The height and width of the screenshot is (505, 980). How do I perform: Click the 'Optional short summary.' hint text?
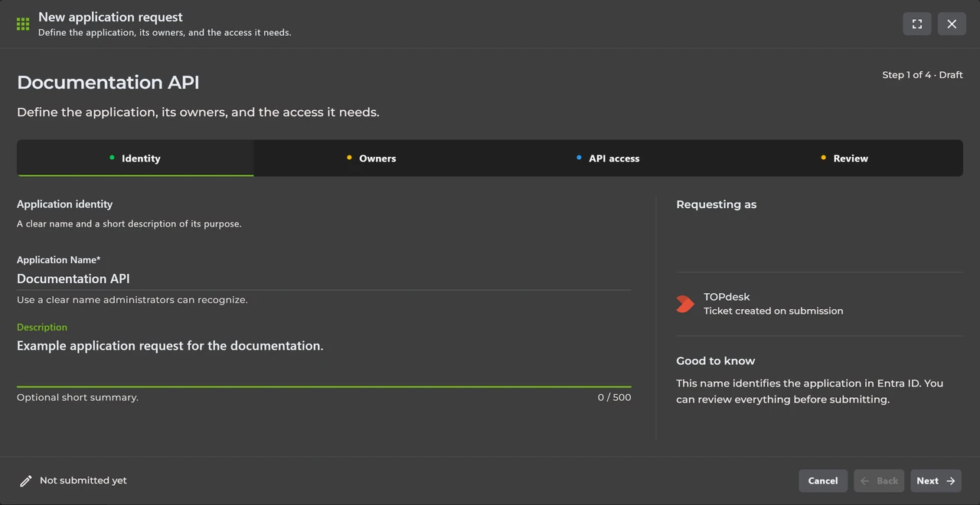click(77, 397)
